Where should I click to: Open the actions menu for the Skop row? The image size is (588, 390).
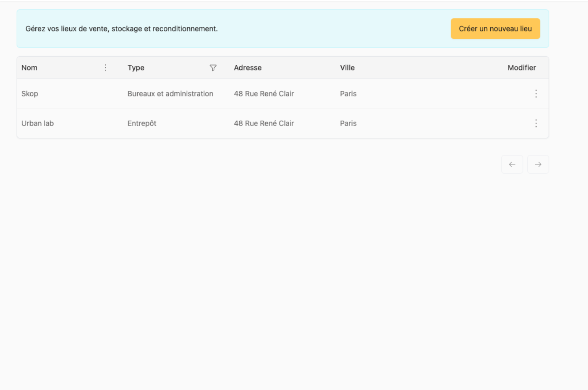pos(536,94)
